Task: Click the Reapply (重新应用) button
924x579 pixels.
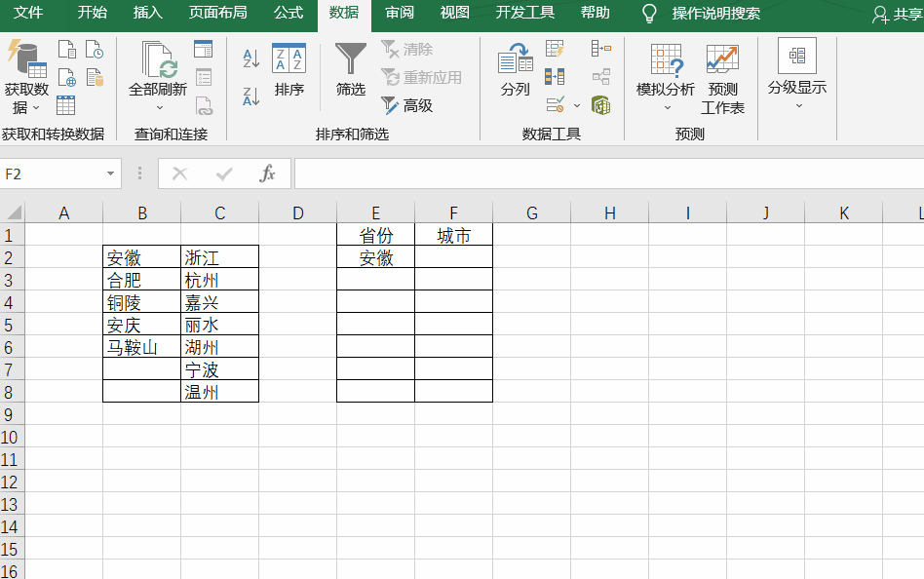Action: (421, 77)
